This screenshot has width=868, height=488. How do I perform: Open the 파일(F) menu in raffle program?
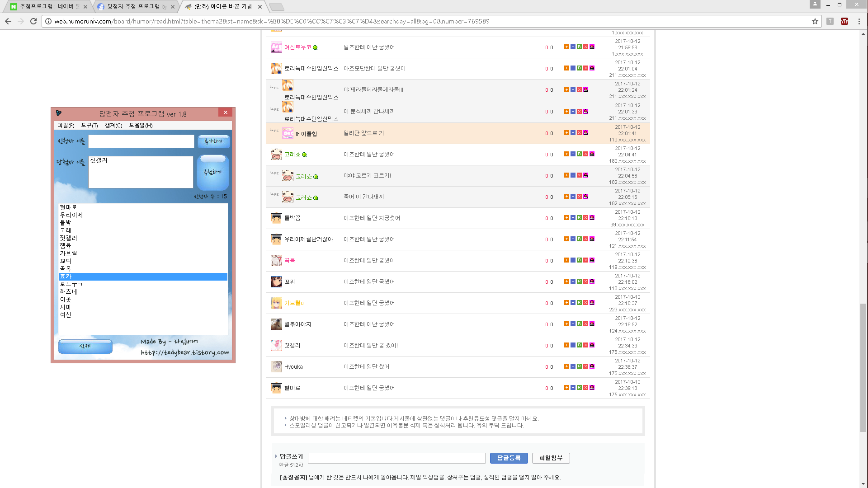click(x=66, y=125)
